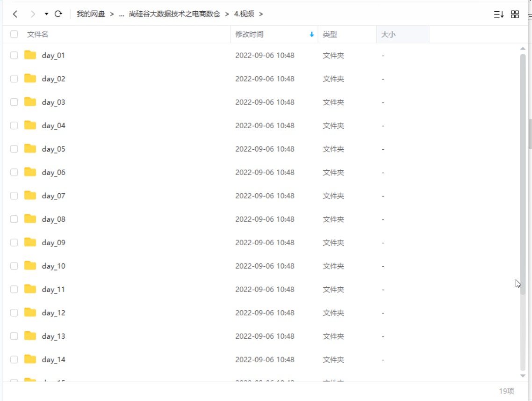Toggle the blue sort direction arrow

(x=311, y=34)
